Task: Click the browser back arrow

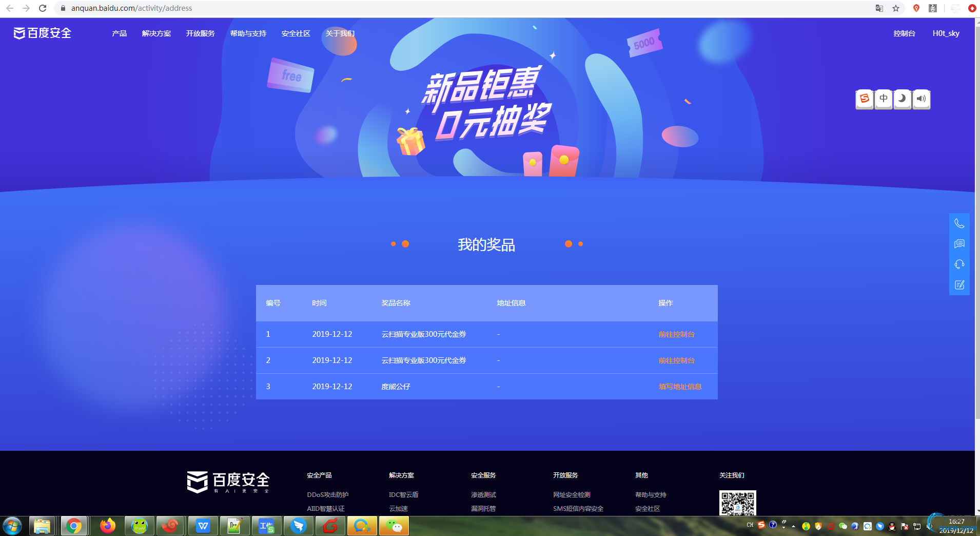Action: 9,8
